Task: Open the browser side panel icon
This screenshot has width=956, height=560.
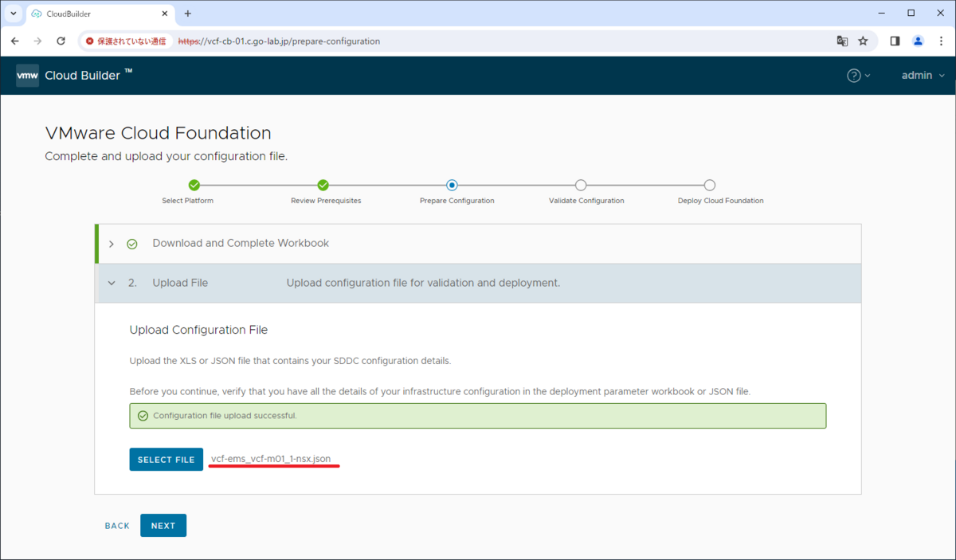Action: [x=895, y=41]
